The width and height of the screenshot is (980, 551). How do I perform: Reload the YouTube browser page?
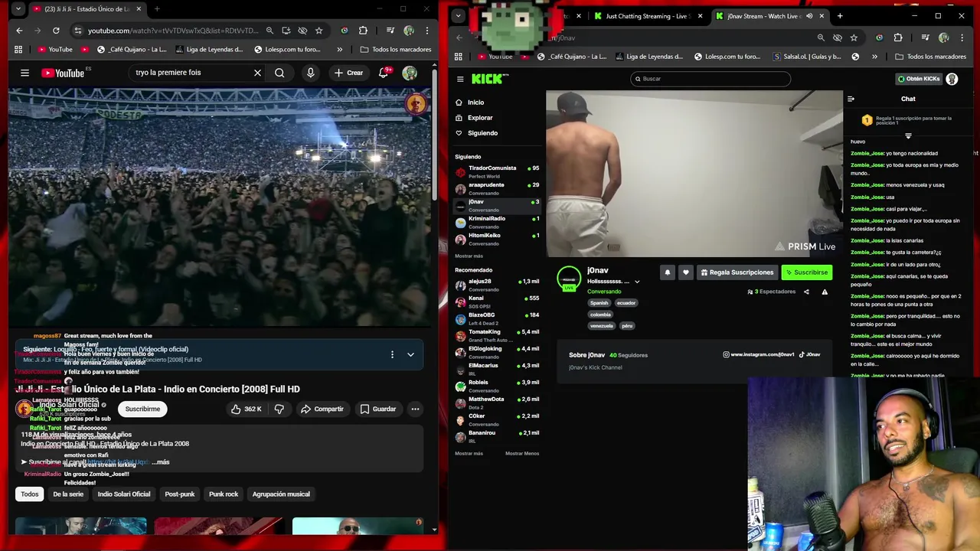point(56,31)
